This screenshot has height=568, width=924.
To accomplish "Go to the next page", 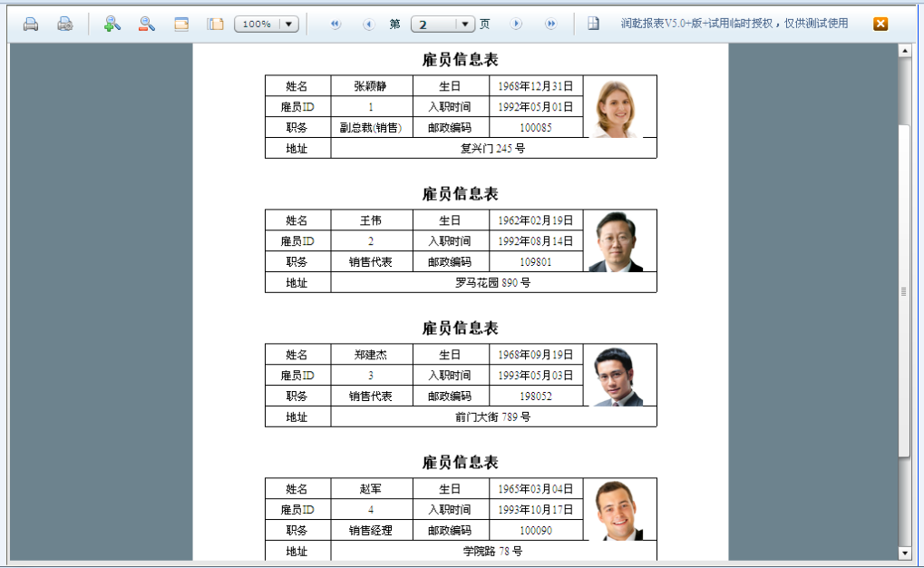I will point(516,24).
